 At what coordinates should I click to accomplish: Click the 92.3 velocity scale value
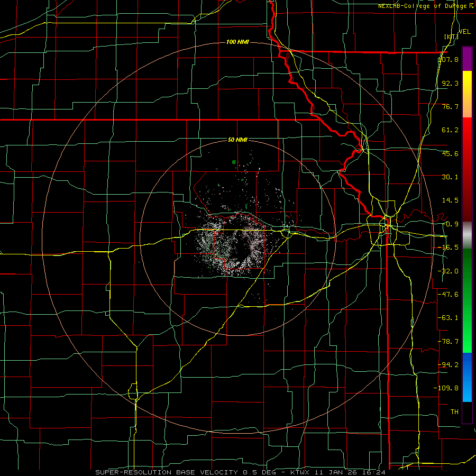pyautogui.click(x=450, y=83)
